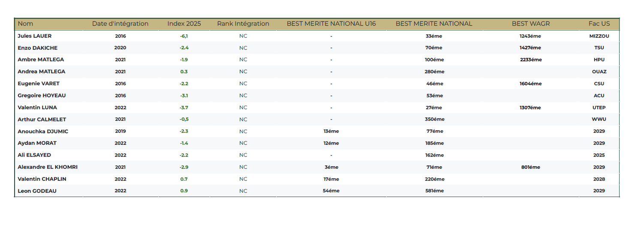Select Leon GODEAU's name

pos(37,191)
